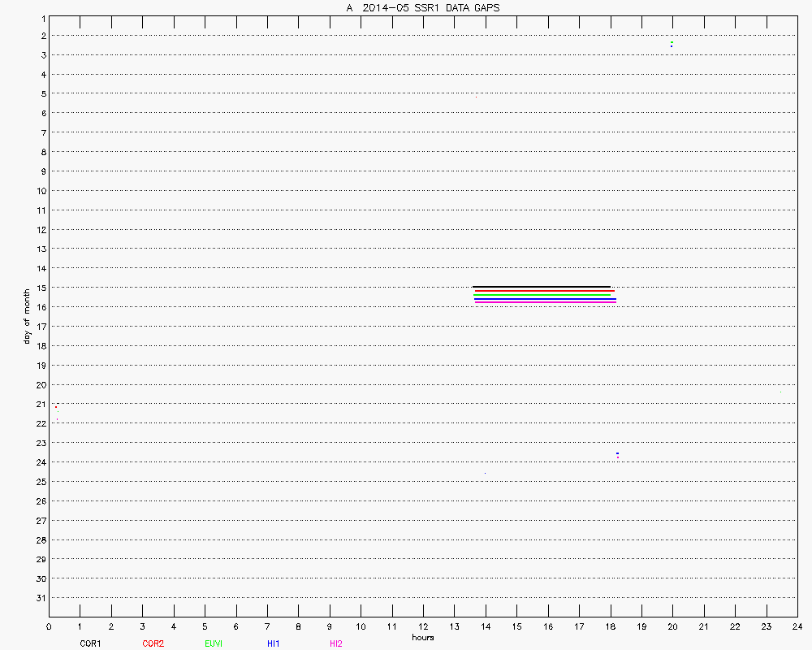812x650 pixels.
Task: Click the hour 12 tick label
Action: point(423,626)
